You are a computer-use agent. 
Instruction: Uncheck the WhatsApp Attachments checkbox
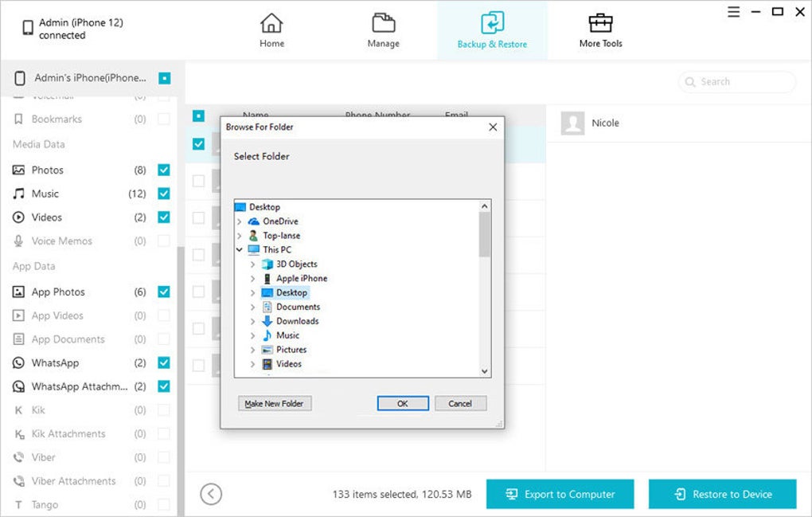coord(164,386)
